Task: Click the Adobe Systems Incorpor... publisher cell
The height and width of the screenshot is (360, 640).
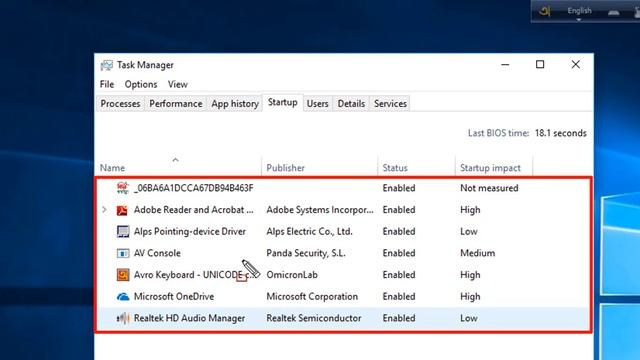Action: (320, 210)
